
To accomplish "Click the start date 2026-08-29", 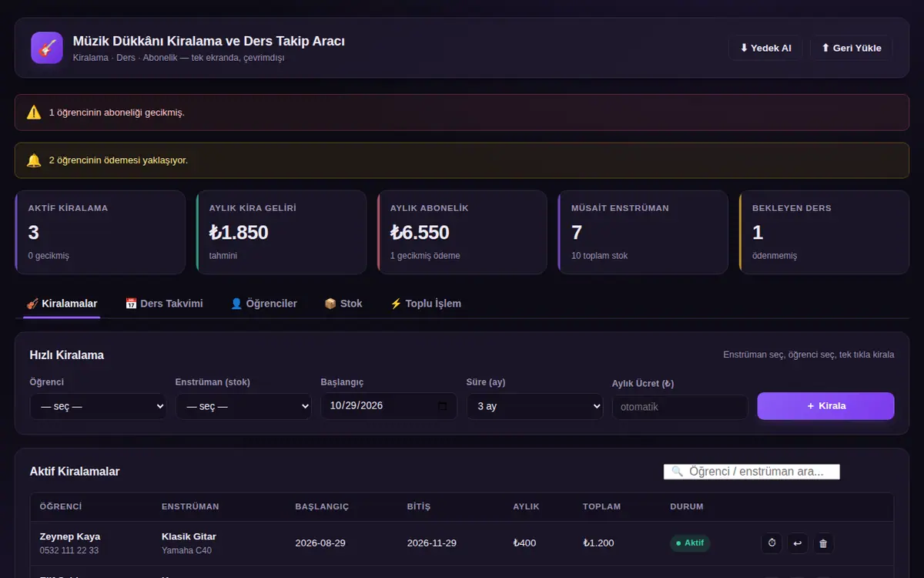I will pyautogui.click(x=320, y=543).
